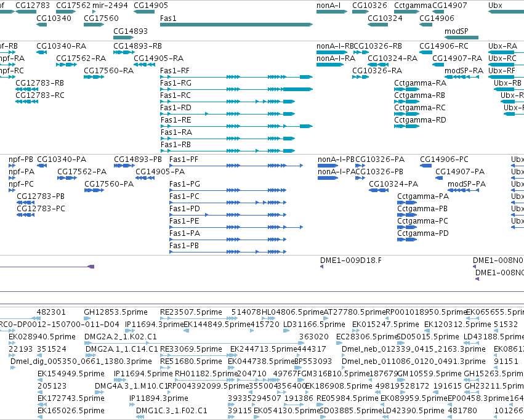The height and width of the screenshot is (420, 524).
Task: Click the CG10340 gene feature
Action: (41, 25)
